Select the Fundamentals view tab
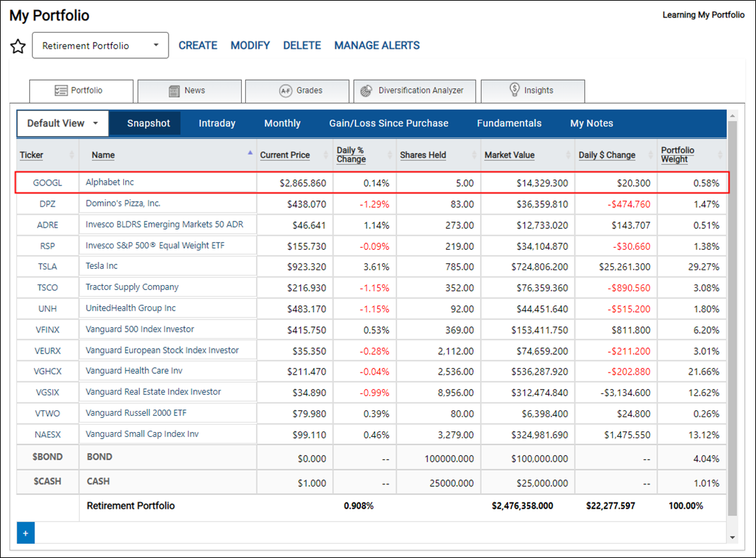The width and height of the screenshot is (756, 558). point(509,123)
